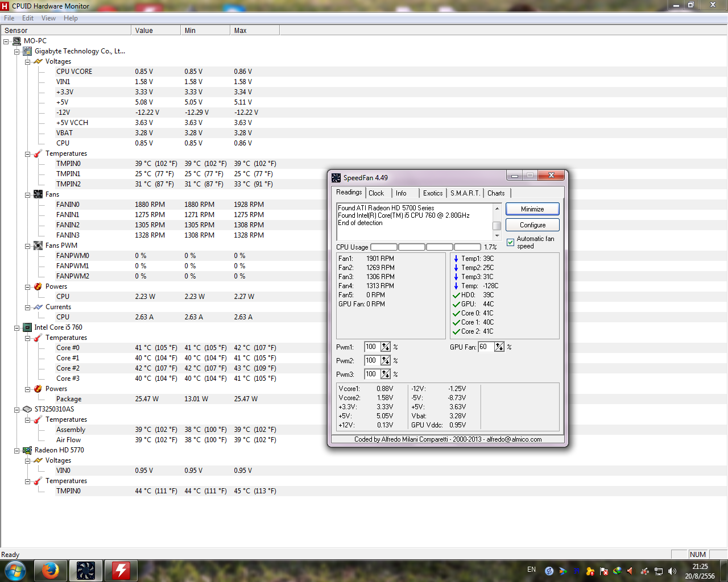This screenshot has height=582, width=728.
Task: Collapse the Radeon HD 5770 tree node
Action: pyautogui.click(x=17, y=451)
